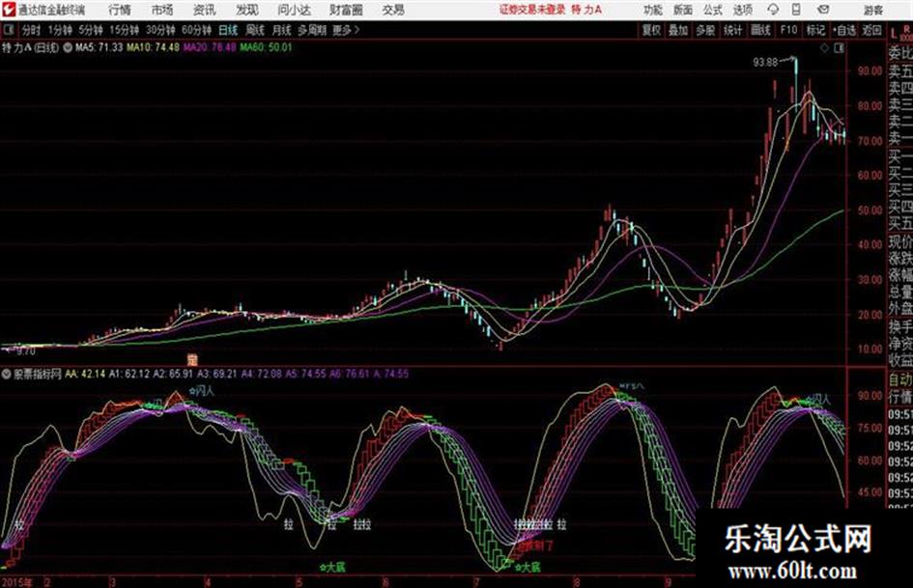Open the 版面 menu
Image resolution: width=913 pixels, height=588 pixels.
pos(682,10)
